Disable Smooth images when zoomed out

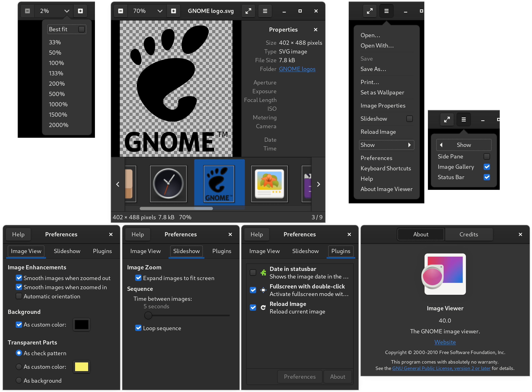click(x=19, y=278)
